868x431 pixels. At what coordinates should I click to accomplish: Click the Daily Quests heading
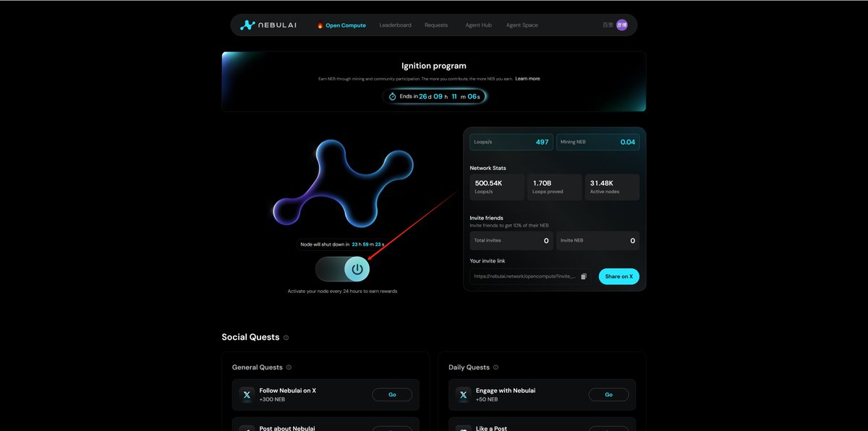pyautogui.click(x=469, y=367)
